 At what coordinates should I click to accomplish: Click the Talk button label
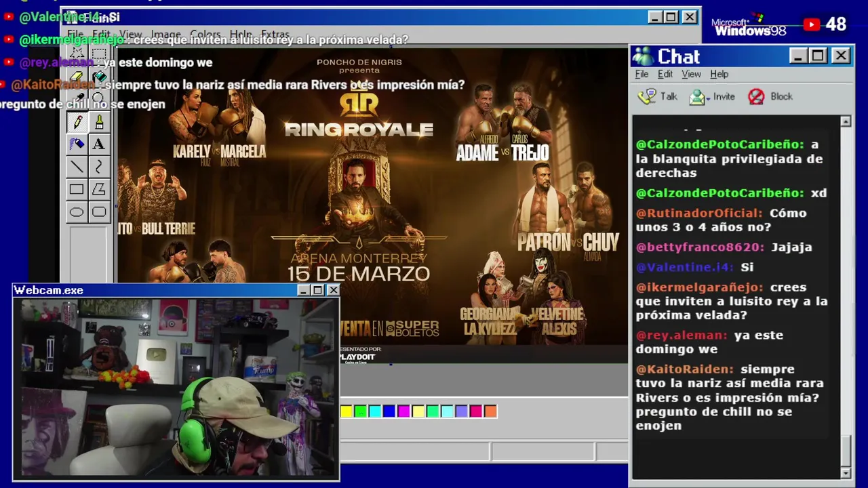coord(669,96)
